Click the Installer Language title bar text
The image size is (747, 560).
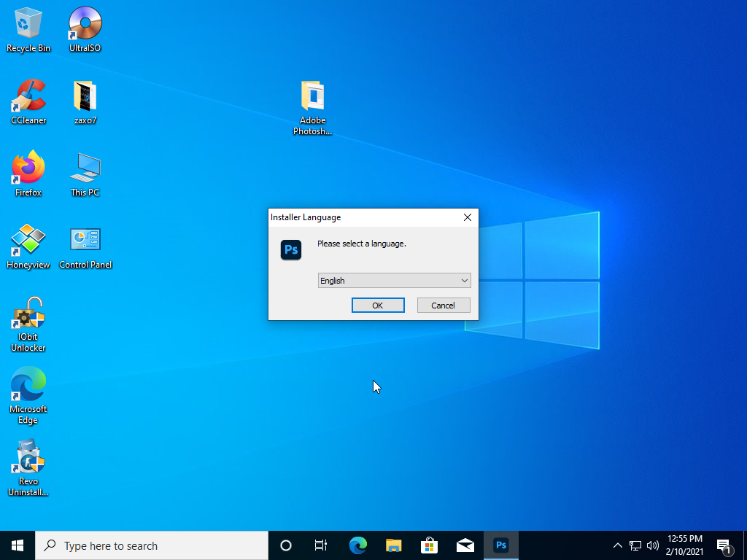[306, 217]
